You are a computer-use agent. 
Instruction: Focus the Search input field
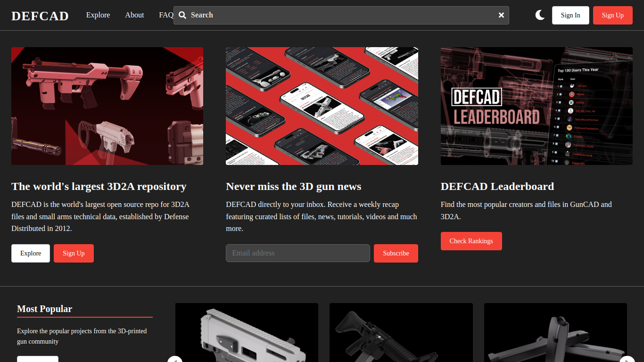pos(341,15)
